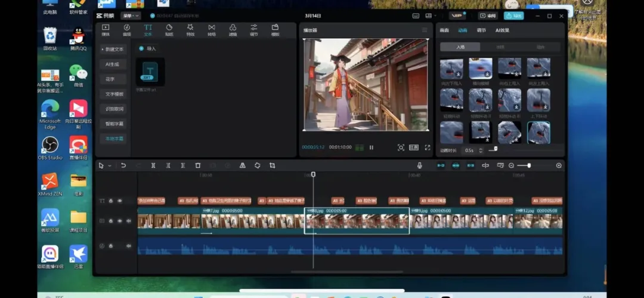Click the microphone record icon above the timeline
This screenshot has width=644, height=298.
pos(420,165)
